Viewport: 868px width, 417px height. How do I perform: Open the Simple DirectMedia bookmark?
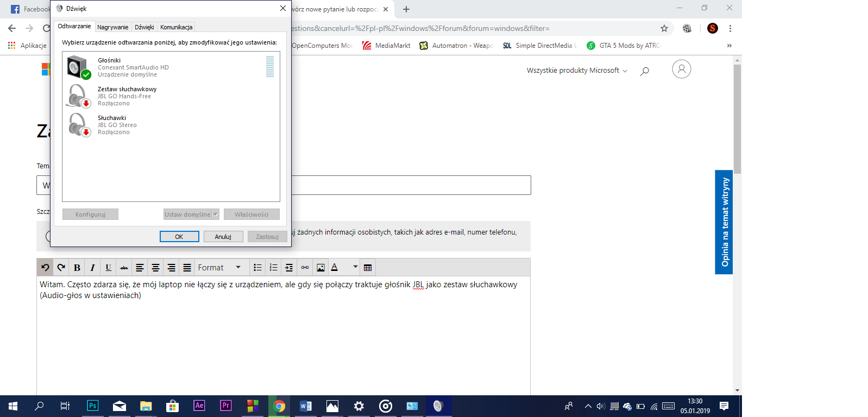540,46
